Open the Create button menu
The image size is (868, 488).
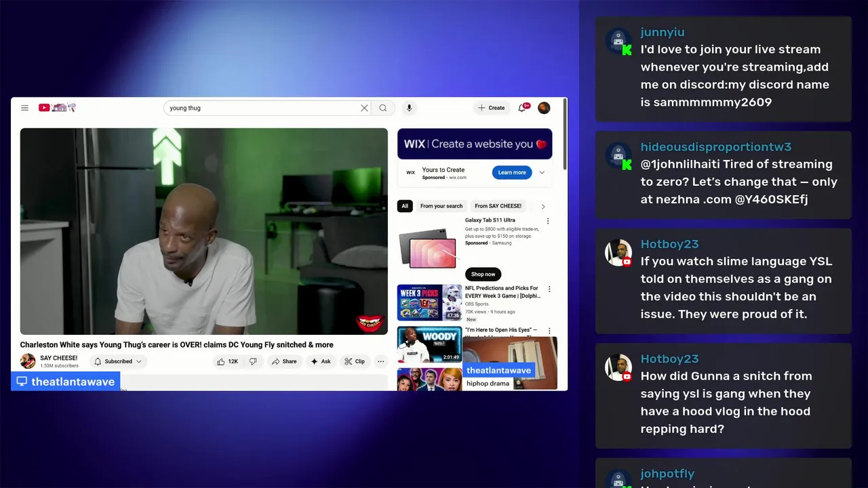[x=491, y=108]
